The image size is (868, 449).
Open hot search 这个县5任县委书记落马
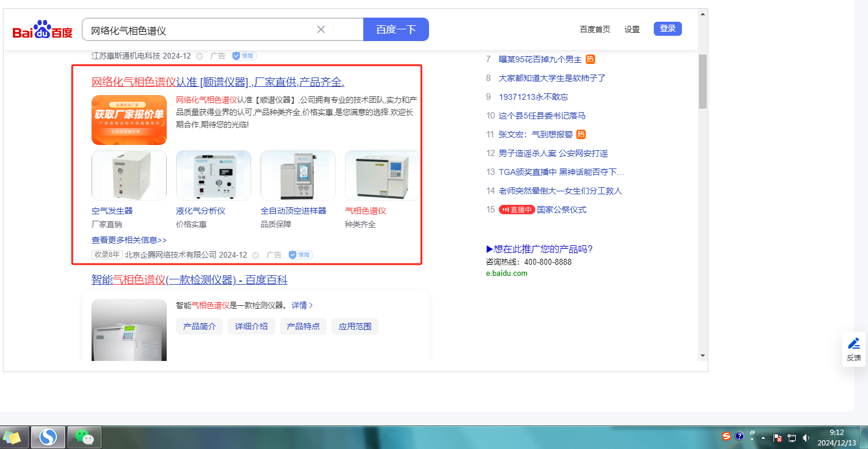point(542,116)
